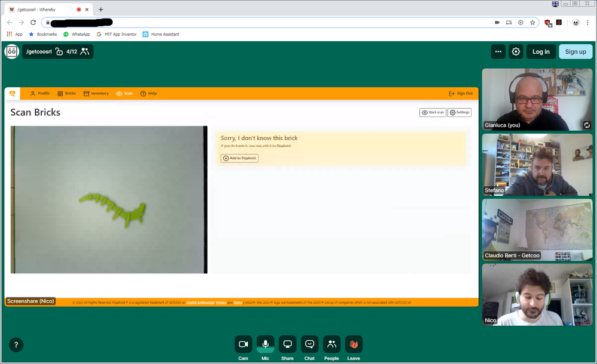Click the Whereby room avatar logo

(x=12, y=51)
